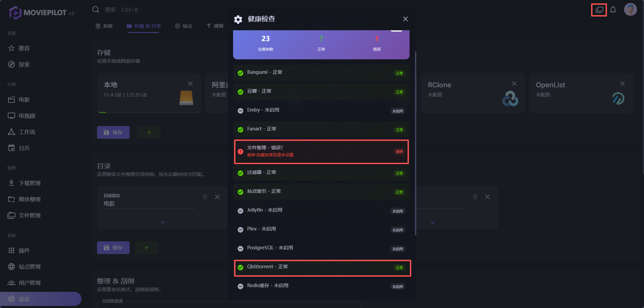Remove the OpenList storage card

(622, 84)
